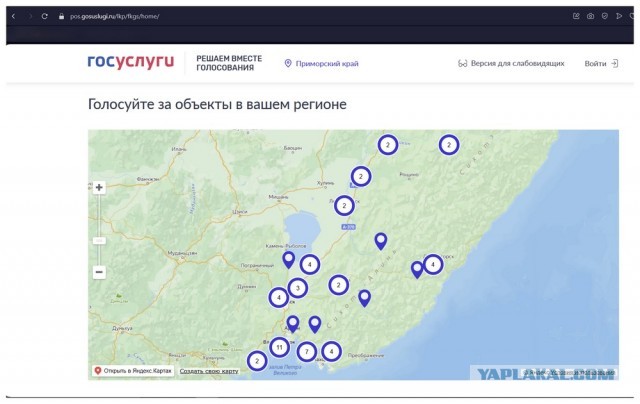640x404 pixels.
Task: Open the Госуслуги logo home link
Action: 131,62
